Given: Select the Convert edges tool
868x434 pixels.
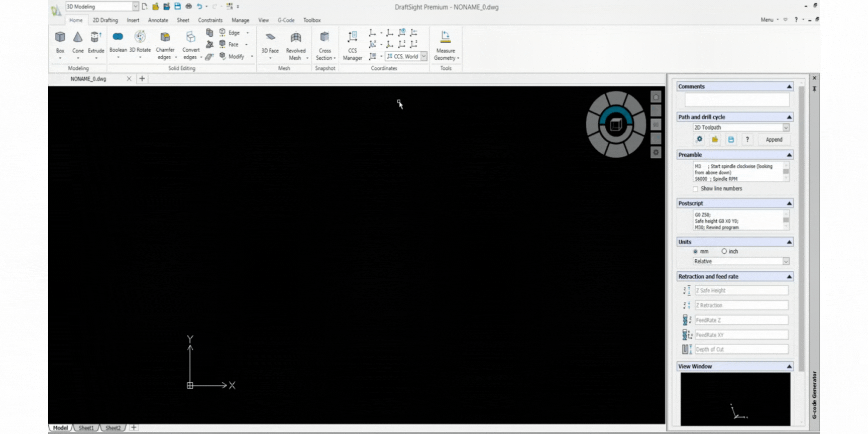Looking at the screenshot, I should point(190,45).
